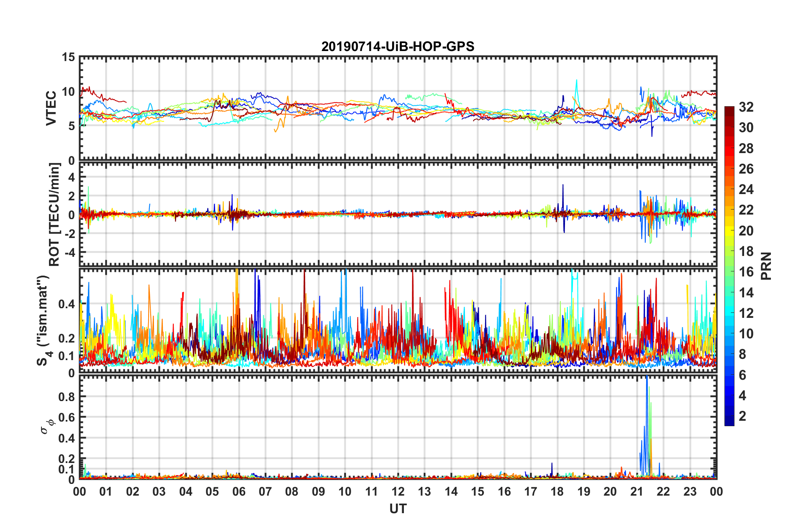Click the -4 tick on ROT axis
Viewport: 796px width, 532px height.
[68, 253]
